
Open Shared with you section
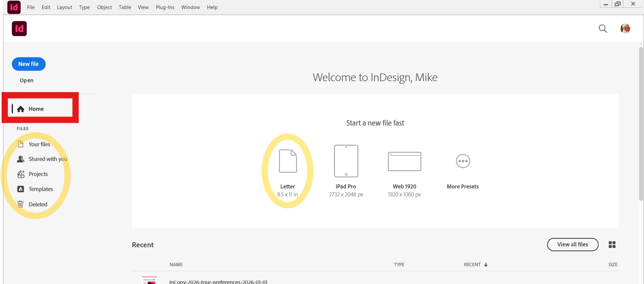pos(48,159)
